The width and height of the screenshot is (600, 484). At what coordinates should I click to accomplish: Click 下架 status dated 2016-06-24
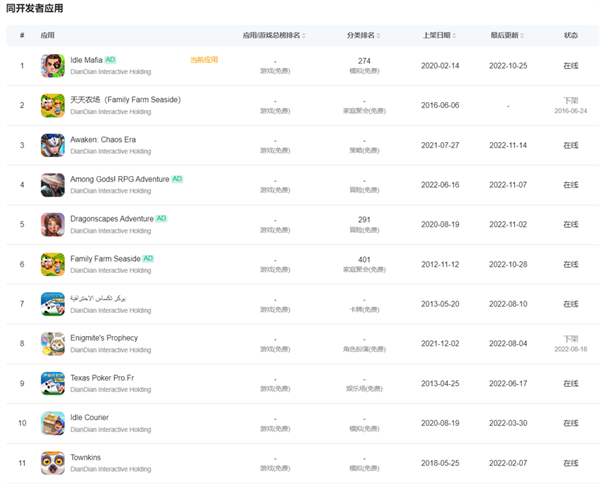571,105
